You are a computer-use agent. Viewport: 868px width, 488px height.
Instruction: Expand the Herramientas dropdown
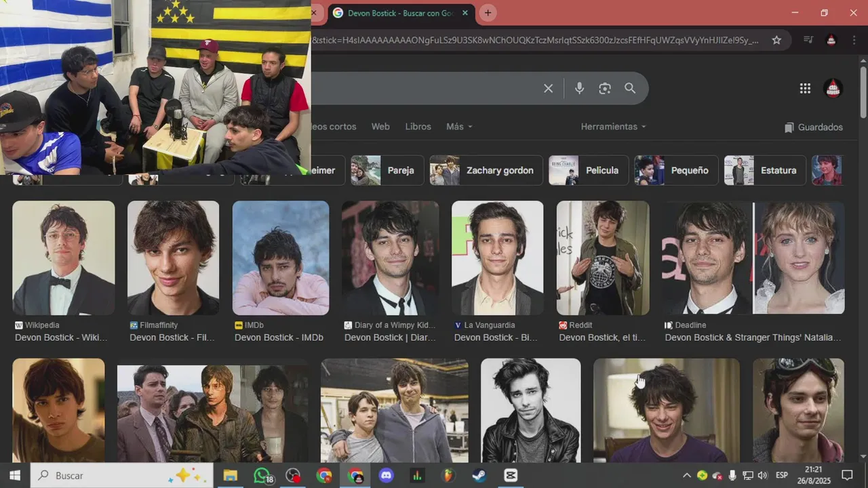click(x=613, y=127)
